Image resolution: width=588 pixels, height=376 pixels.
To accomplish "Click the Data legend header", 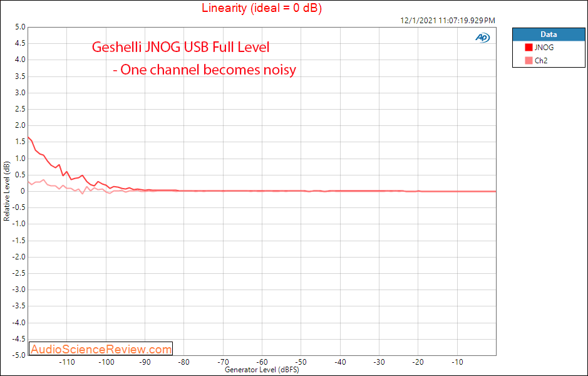I will pyautogui.click(x=549, y=34).
